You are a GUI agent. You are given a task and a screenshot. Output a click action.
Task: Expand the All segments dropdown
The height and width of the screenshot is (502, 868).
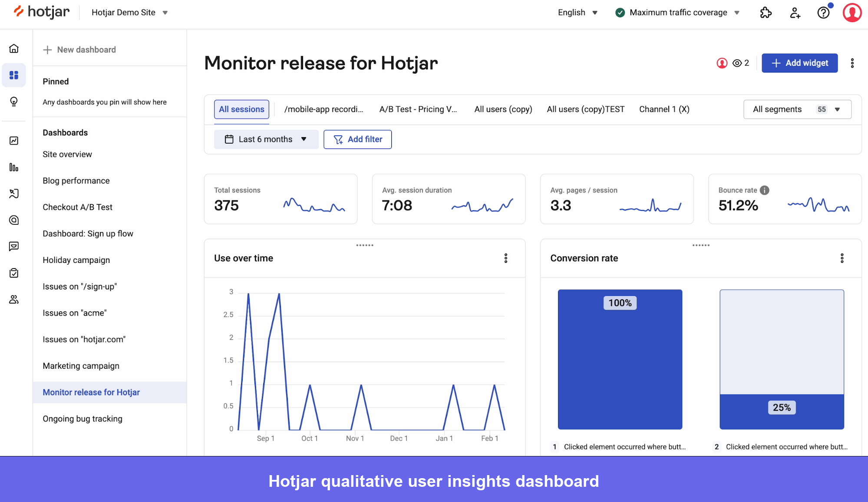pyautogui.click(x=797, y=109)
